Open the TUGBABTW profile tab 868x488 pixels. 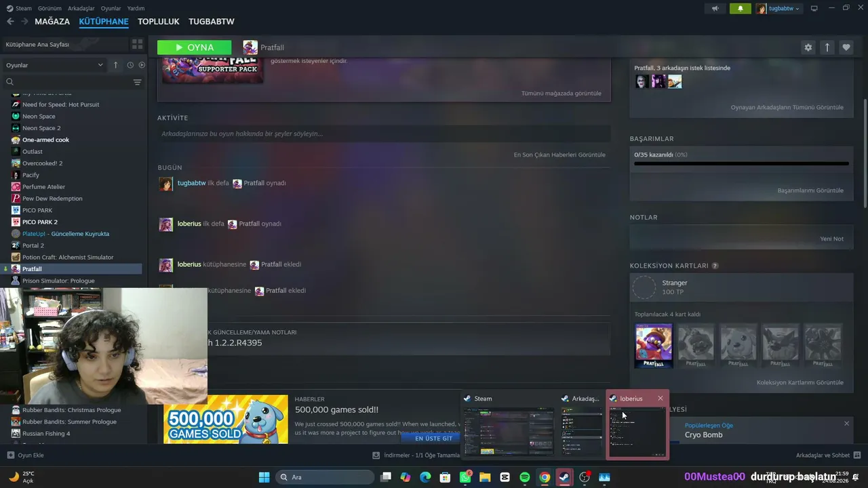[x=212, y=22]
